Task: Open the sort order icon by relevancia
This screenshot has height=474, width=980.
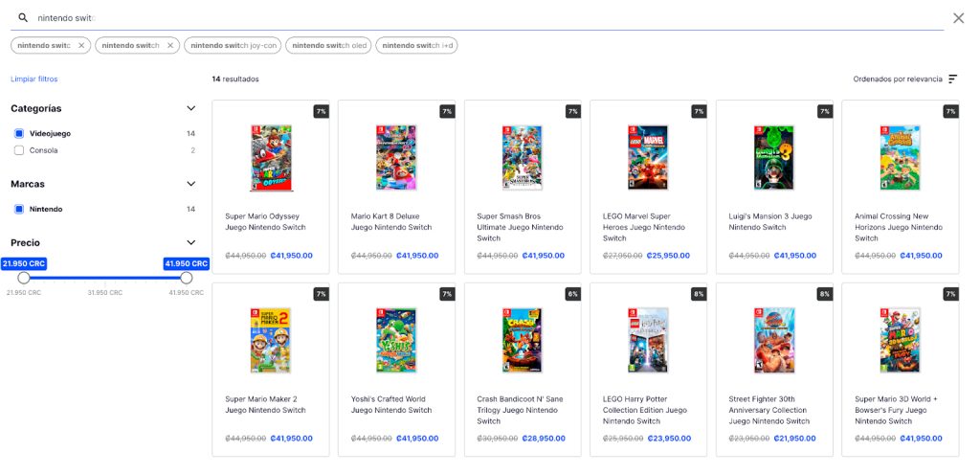Action: [x=952, y=79]
